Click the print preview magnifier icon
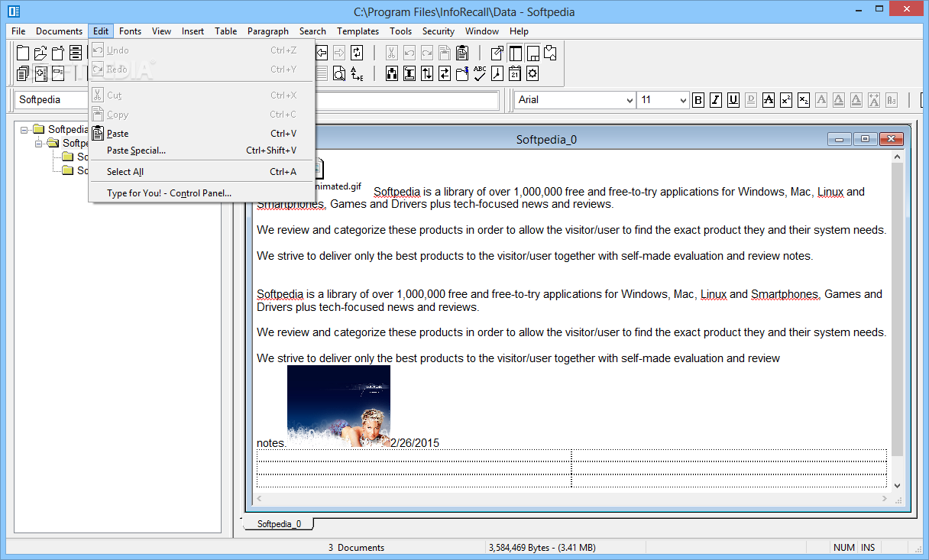The height and width of the screenshot is (560, 929). [x=339, y=73]
